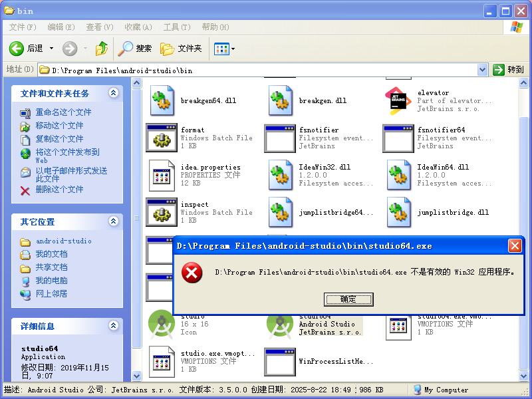The height and width of the screenshot is (399, 532).
Task: Select the elevator JetBrains icon
Action: (398, 100)
